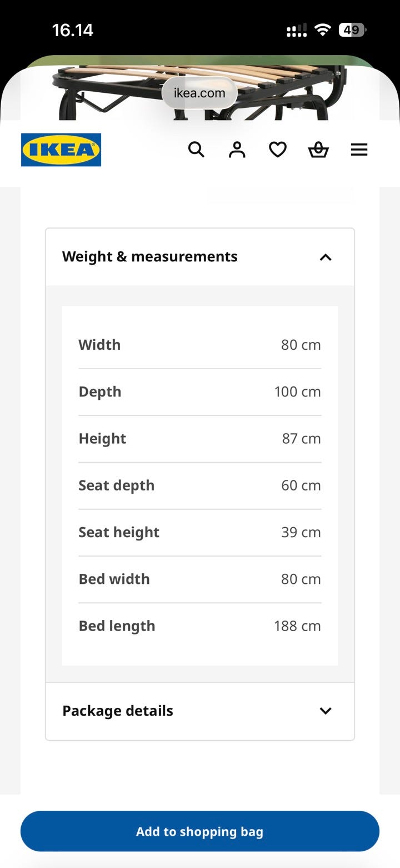
Task: Select the Seat height 39 cm row
Action: coord(200,532)
